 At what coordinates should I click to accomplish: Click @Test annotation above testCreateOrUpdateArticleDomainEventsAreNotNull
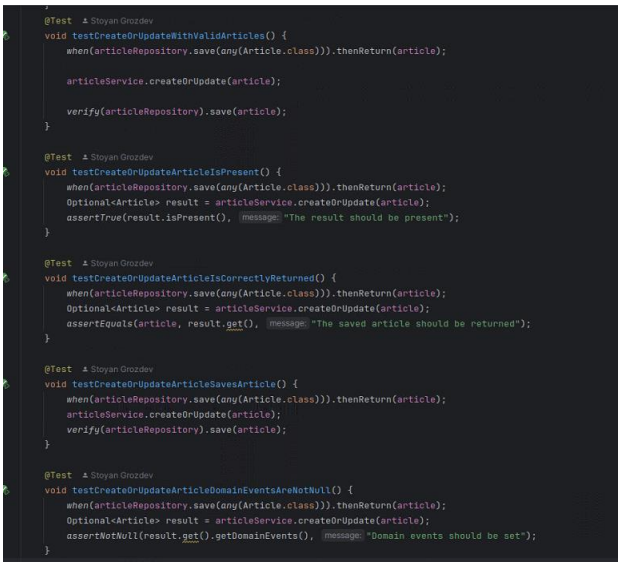click(x=58, y=475)
